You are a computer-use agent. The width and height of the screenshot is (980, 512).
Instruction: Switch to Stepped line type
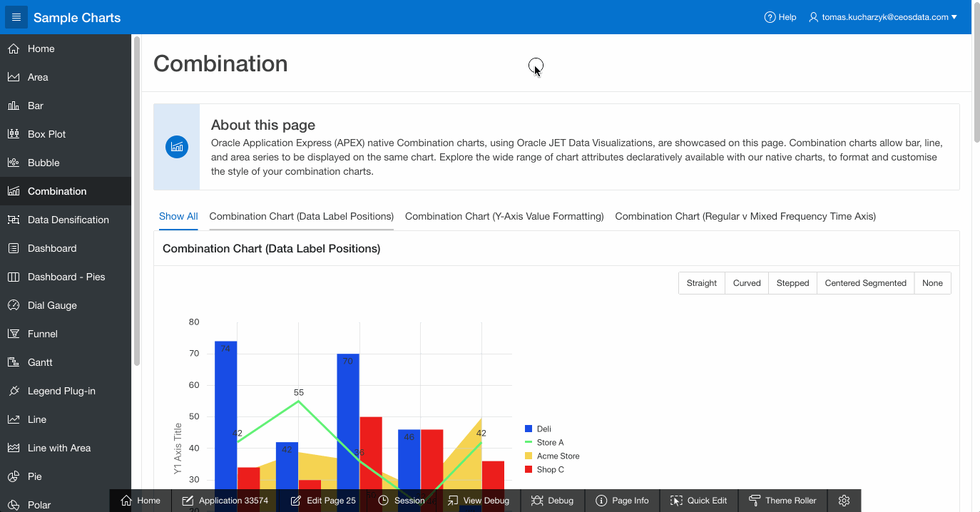[x=792, y=283]
